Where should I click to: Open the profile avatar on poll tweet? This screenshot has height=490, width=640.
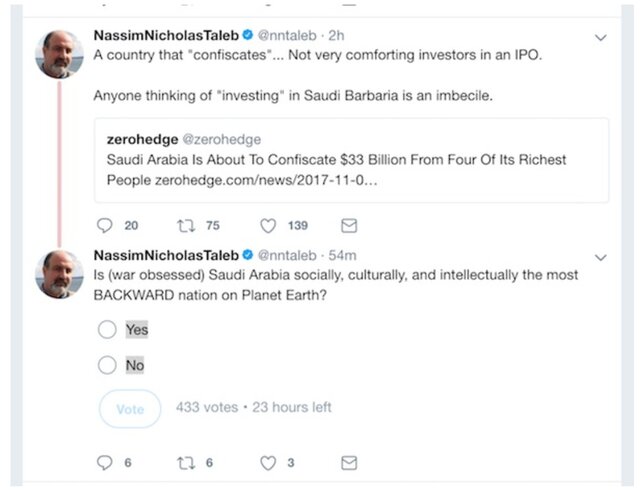pyautogui.click(x=59, y=273)
